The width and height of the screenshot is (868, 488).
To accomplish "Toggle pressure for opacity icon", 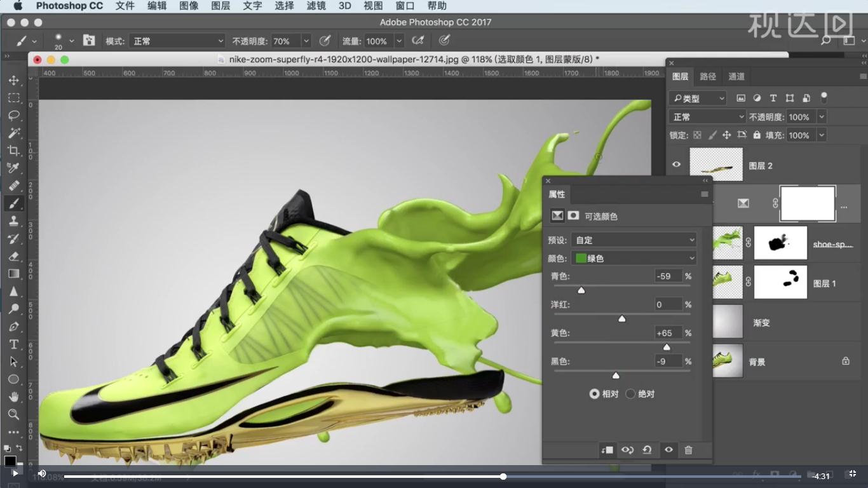I will point(325,41).
